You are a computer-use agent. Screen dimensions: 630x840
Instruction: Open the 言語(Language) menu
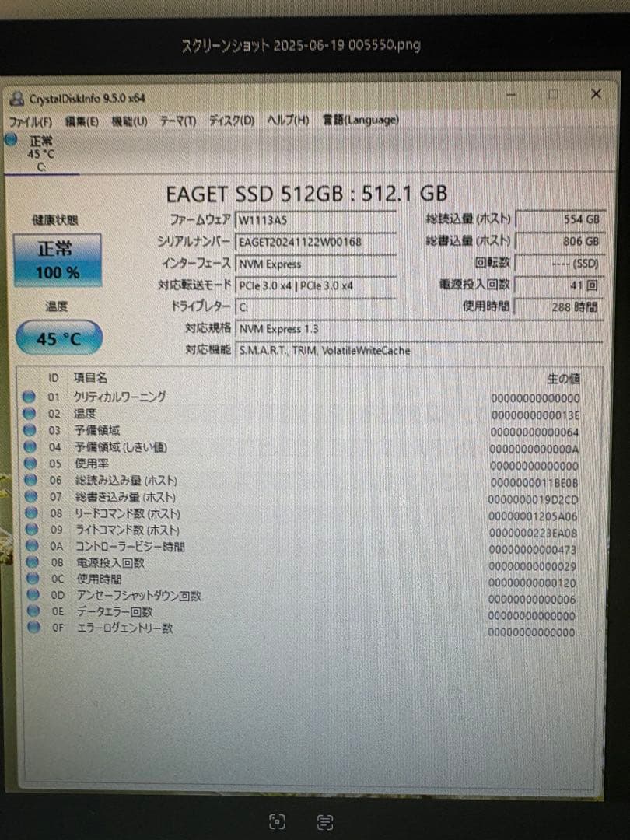coord(361,121)
